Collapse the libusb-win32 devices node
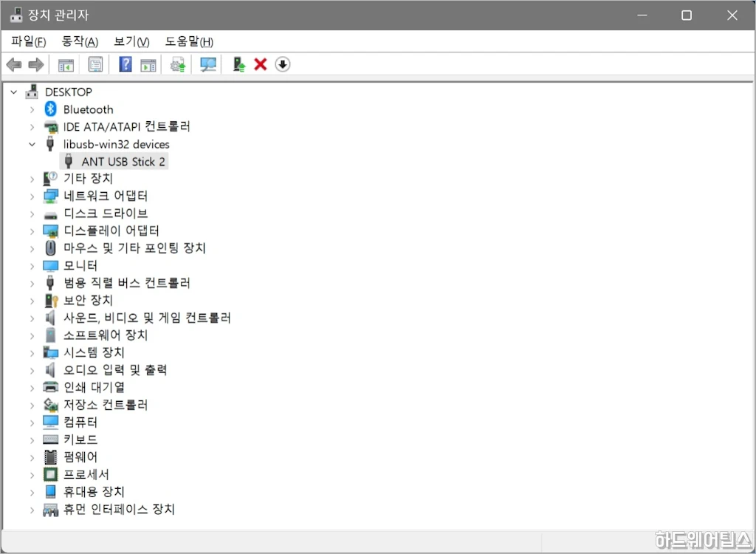Viewport: 756px width, 554px height. tap(32, 144)
